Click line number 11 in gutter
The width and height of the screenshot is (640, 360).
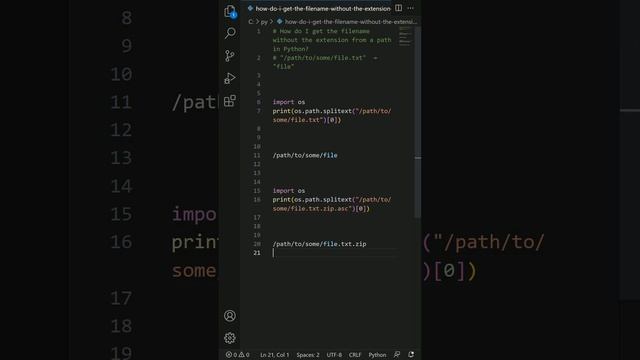257,155
